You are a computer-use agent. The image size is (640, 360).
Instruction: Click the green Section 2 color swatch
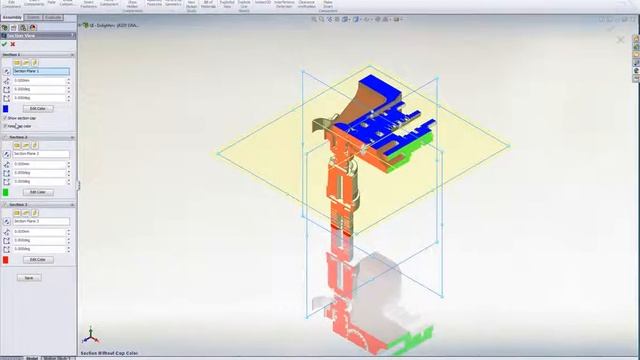(6, 192)
